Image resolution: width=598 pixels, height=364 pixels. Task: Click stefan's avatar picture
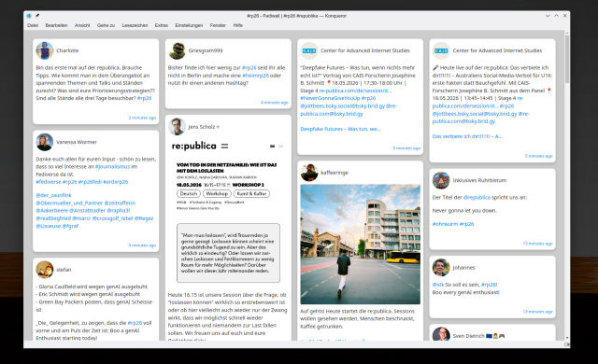coord(45,270)
